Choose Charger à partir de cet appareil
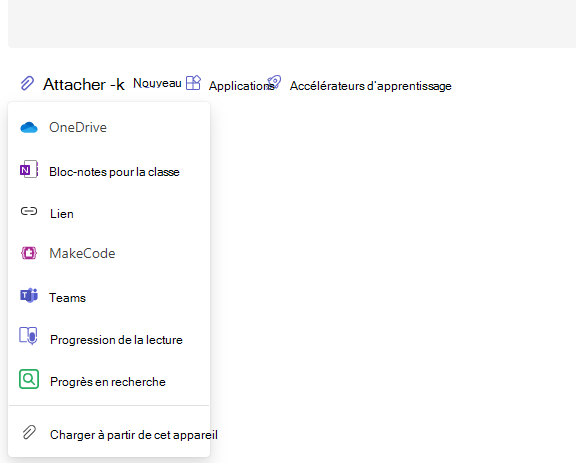 [134, 435]
